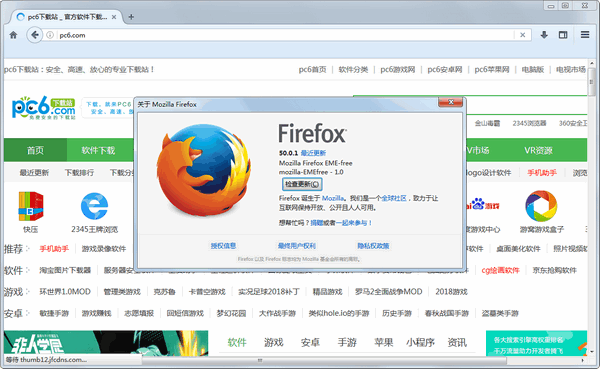This screenshot has height=369, width=600.
Task: Select the 小程序 content tab
Action: (421, 342)
